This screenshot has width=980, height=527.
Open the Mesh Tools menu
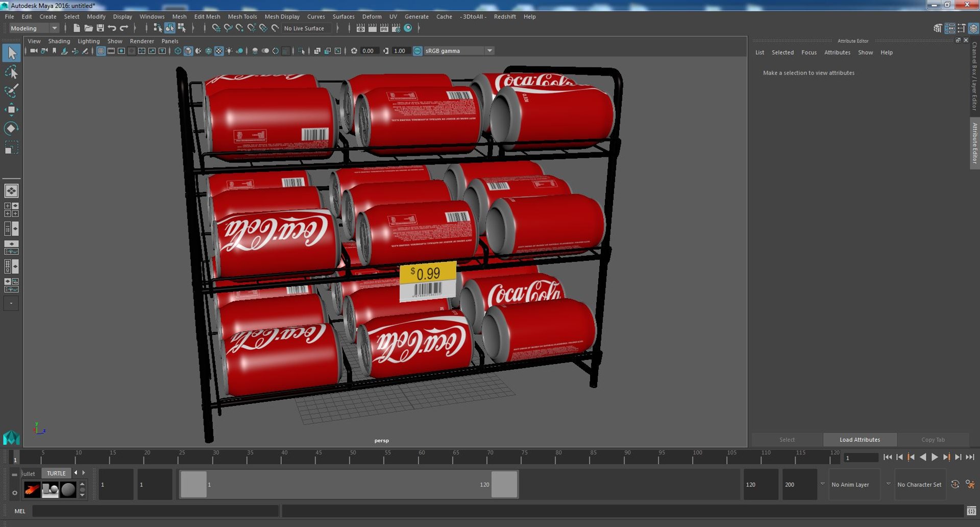click(x=242, y=16)
